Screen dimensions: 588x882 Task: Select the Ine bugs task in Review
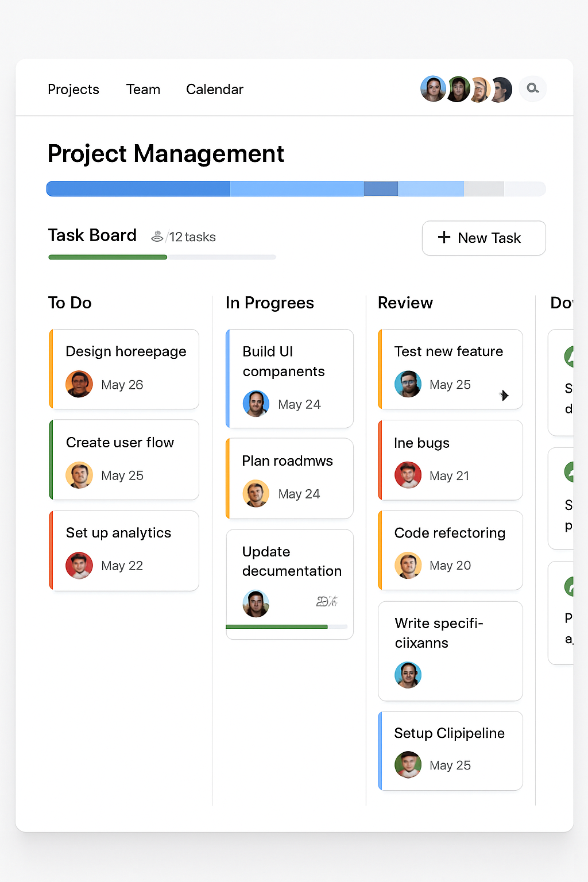(450, 459)
